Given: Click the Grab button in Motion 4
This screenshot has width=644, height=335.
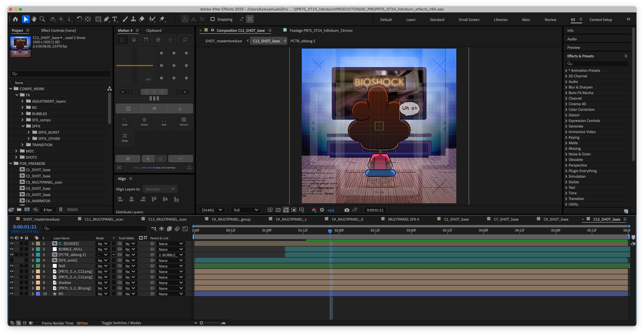Looking at the screenshot, I should pos(125,122).
